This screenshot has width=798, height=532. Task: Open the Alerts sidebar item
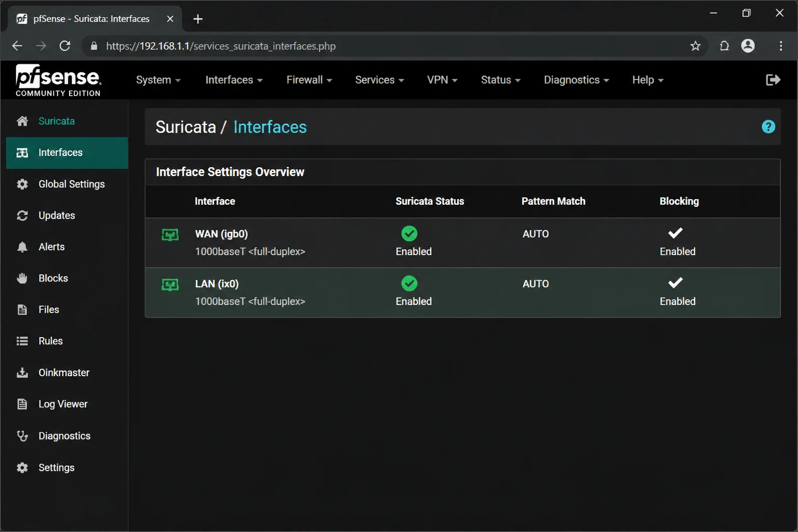[x=67, y=247]
